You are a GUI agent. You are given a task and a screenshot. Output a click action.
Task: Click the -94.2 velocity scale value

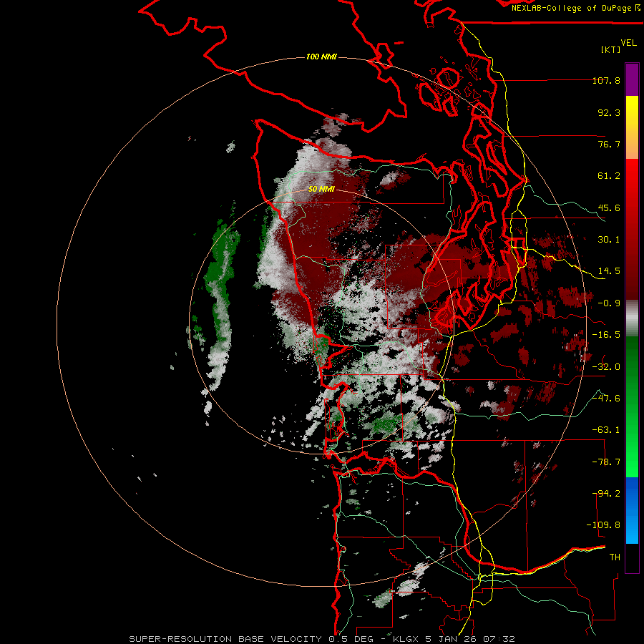click(x=606, y=494)
